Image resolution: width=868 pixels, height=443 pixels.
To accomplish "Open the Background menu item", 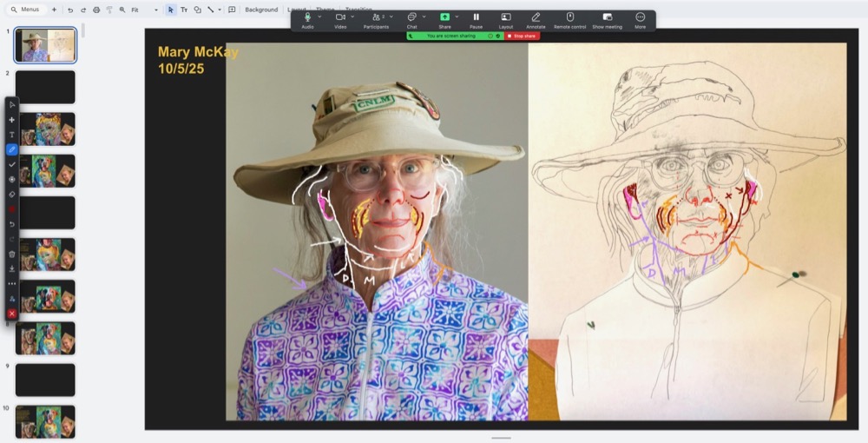I will click(261, 10).
